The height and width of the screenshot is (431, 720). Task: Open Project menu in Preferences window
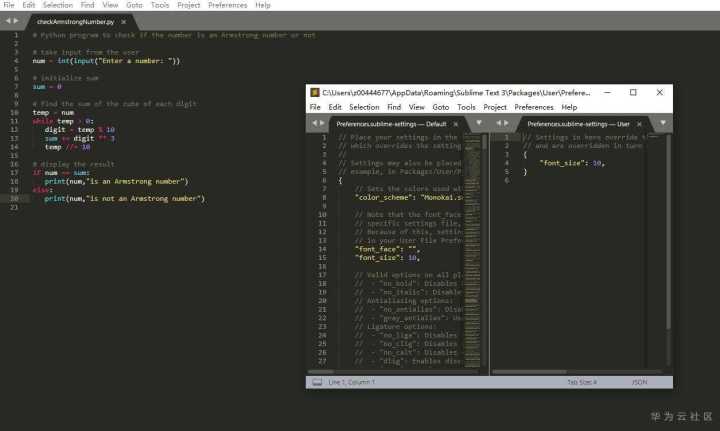[495, 107]
